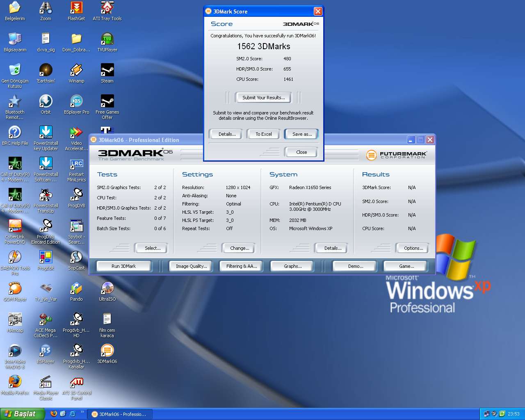This screenshot has width=525, height=420.
Task: Open film cem karaca text file
Action: (107, 325)
